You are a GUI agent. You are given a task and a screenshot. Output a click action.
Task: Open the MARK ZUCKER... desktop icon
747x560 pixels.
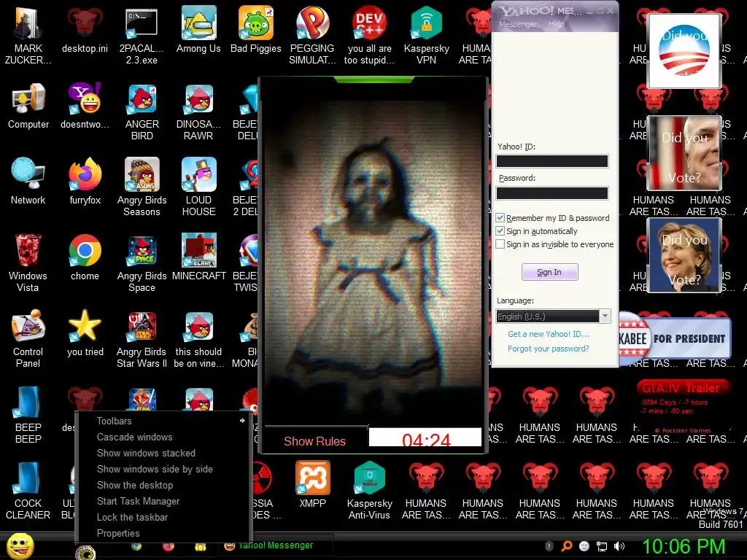point(28,36)
